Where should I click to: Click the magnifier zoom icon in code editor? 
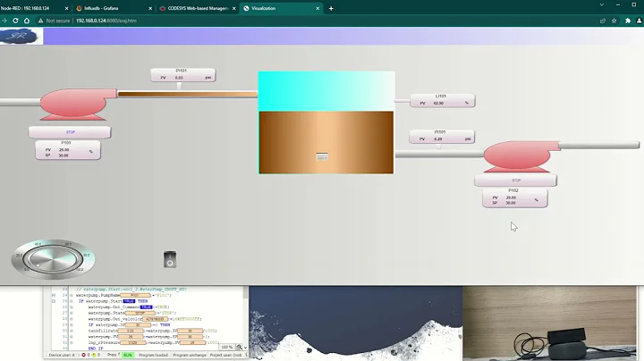(240, 347)
